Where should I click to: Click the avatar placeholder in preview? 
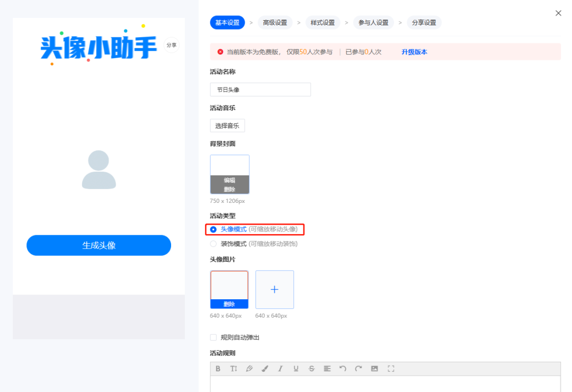(x=99, y=170)
